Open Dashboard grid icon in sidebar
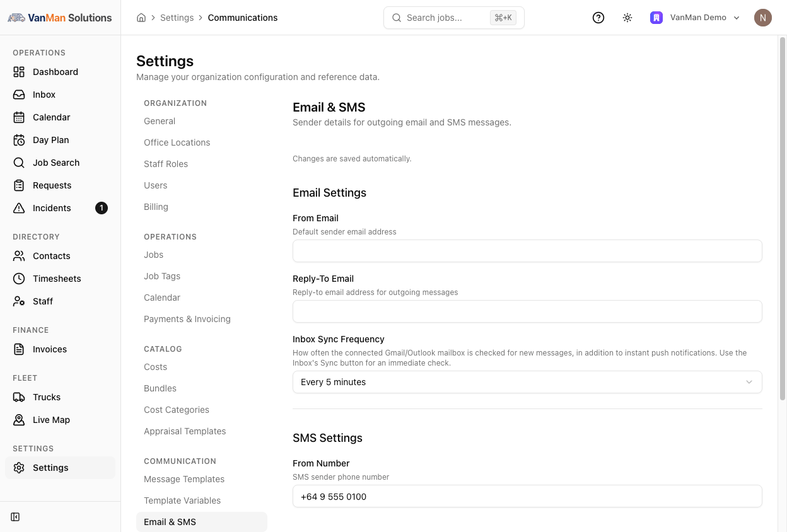Image resolution: width=787 pixels, height=532 pixels. coord(19,72)
